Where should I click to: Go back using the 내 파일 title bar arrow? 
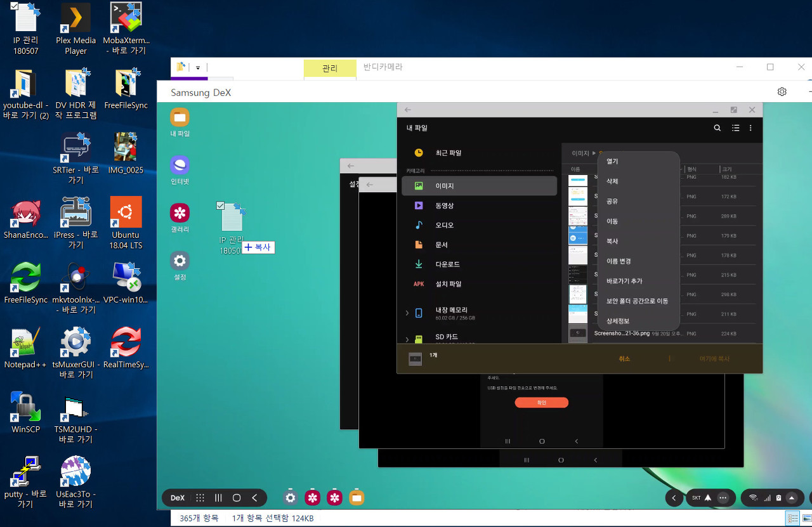pos(408,110)
